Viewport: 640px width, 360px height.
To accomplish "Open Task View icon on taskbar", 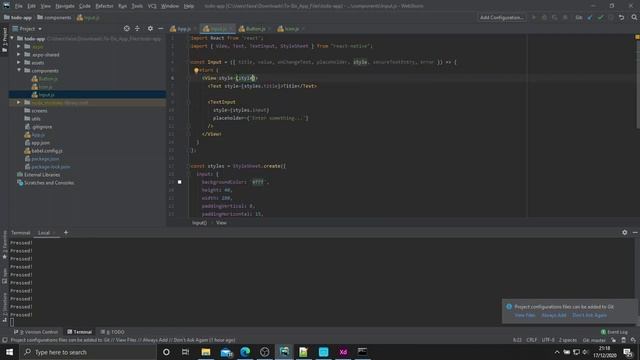I will (185, 352).
